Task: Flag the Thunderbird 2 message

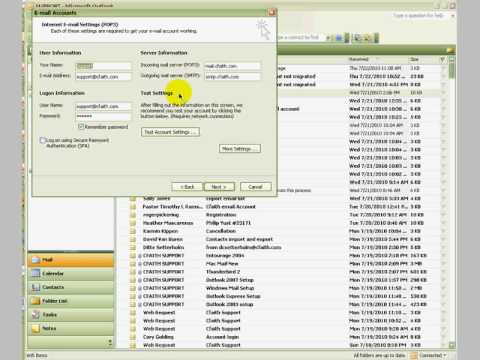Action: [443, 272]
